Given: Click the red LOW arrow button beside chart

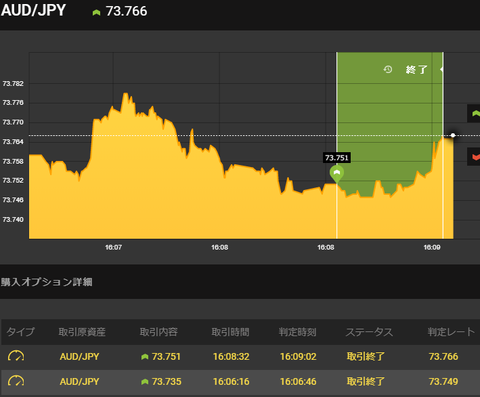Looking at the screenshot, I should tap(474, 156).
